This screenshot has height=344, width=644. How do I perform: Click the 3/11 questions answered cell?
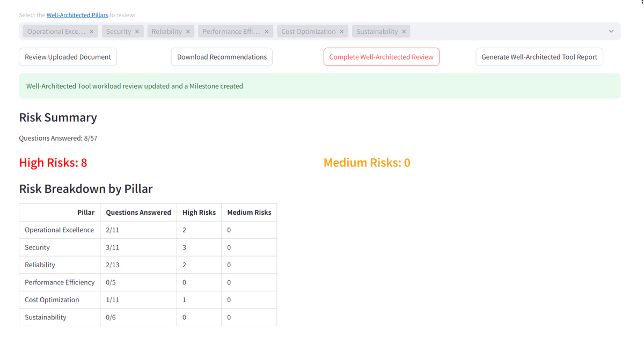click(138, 247)
